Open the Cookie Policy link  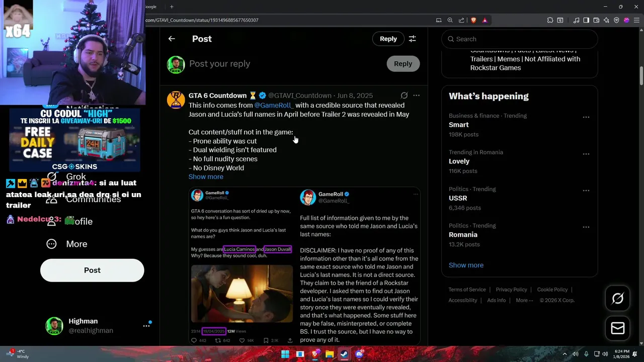pos(552,290)
